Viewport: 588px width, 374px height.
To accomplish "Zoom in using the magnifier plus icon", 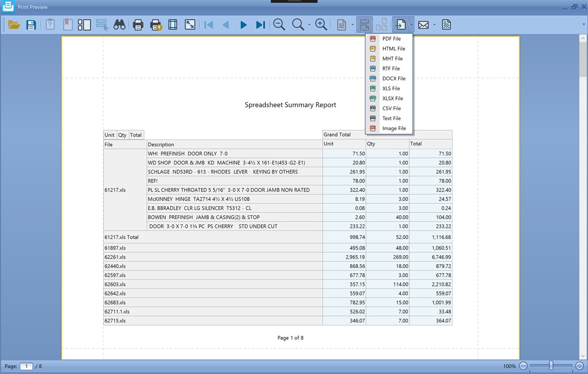I will tap(320, 24).
